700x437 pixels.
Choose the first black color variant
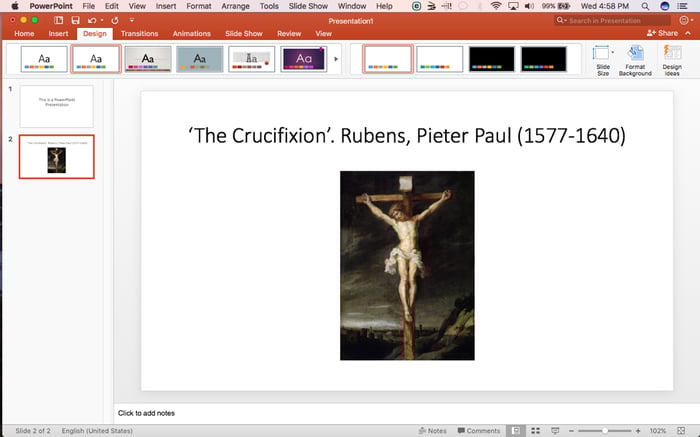(x=492, y=59)
